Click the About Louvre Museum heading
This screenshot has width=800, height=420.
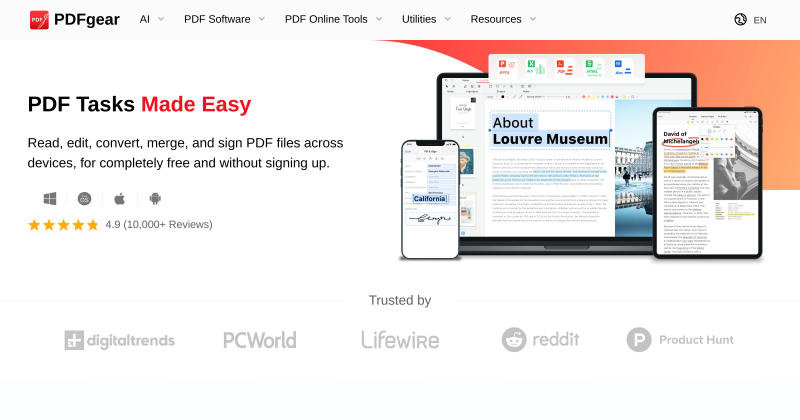coord(550,131)
